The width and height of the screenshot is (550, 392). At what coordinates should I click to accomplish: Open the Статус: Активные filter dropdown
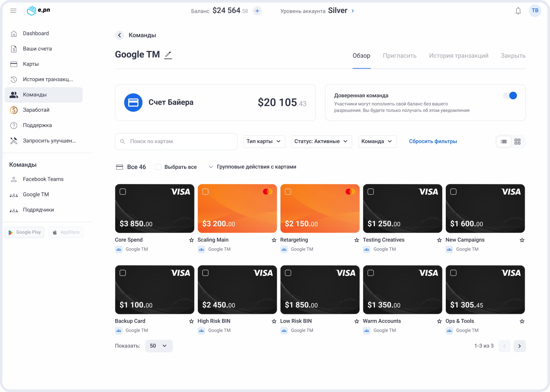pyautogui.click(x=321, y=141)
